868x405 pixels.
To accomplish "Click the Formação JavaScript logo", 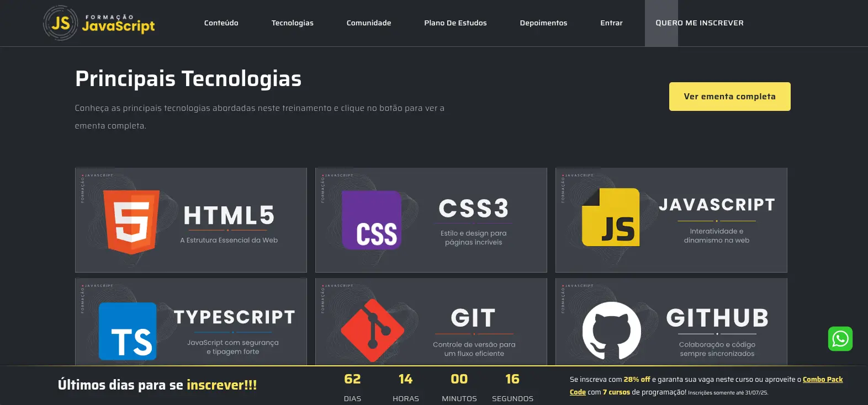I will (99, 23).
